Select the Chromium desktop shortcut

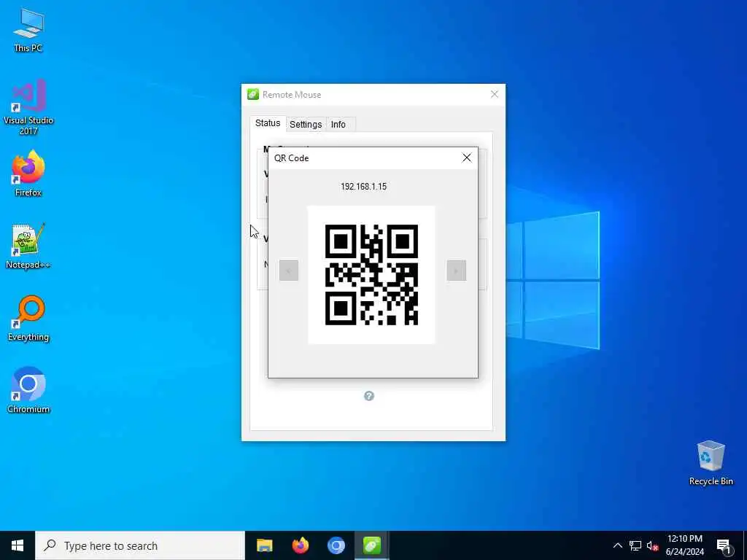28,390
